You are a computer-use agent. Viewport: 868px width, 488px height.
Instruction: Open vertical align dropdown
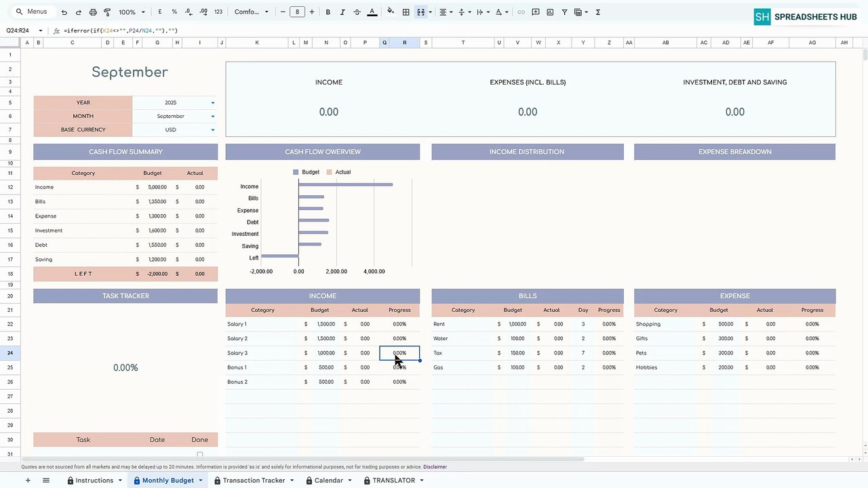pyautogui.click(x=464, y=12)
